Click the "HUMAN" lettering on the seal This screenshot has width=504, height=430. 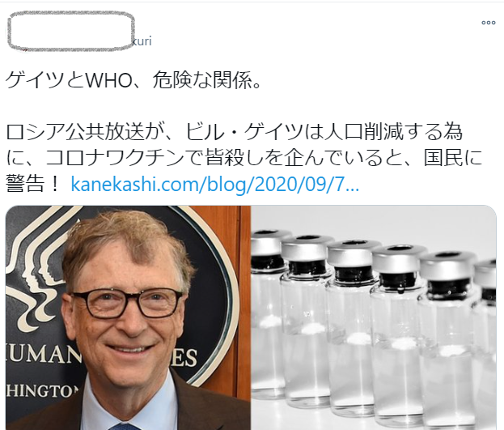44,355
